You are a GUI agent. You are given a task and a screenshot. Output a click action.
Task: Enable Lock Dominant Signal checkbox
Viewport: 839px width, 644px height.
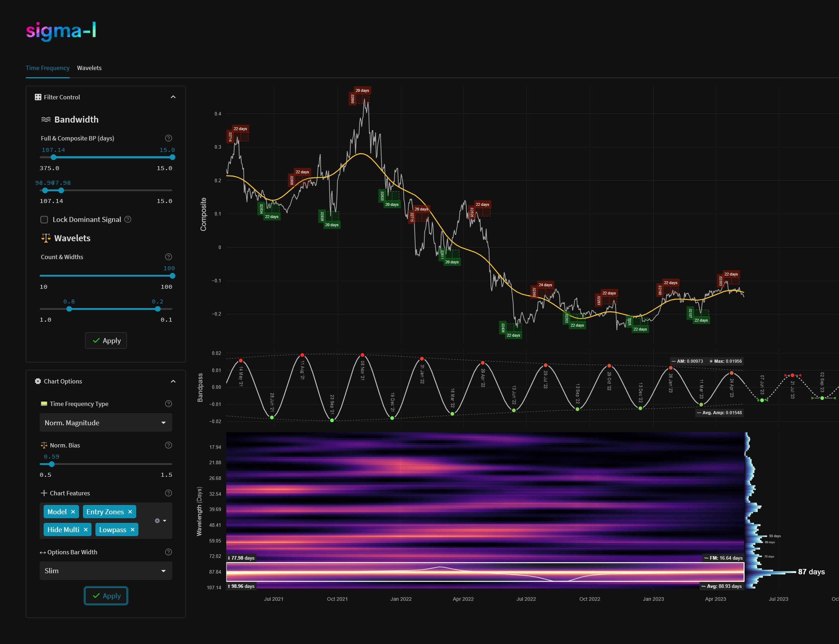click(x=44, y=220)
